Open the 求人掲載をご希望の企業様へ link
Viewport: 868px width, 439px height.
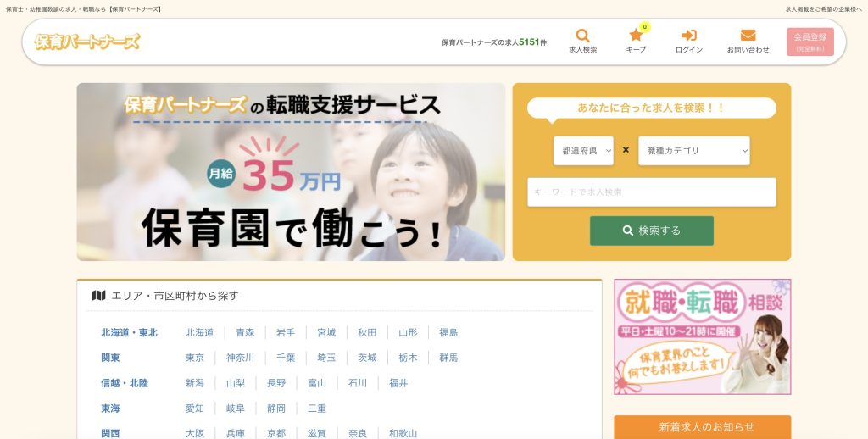tap(824, 9)
